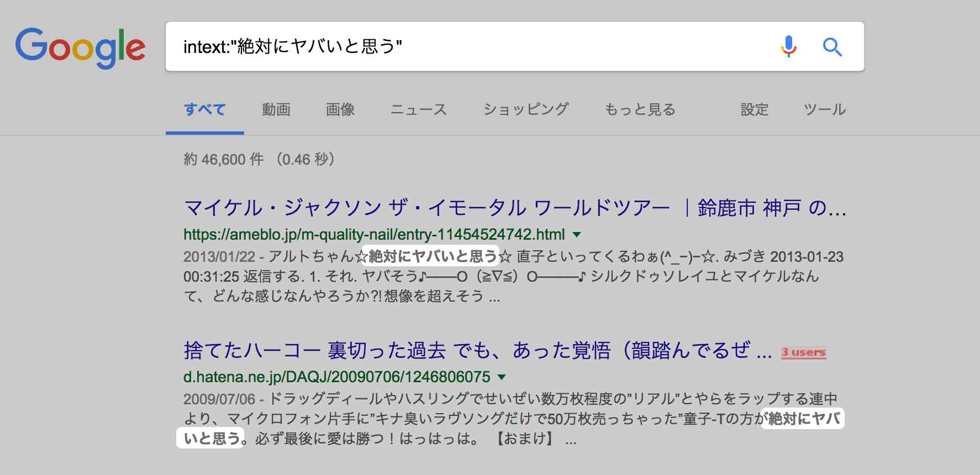The image size is (980, 475).
Task: Switch to the 動画 tab
Action: coord(276,109)
